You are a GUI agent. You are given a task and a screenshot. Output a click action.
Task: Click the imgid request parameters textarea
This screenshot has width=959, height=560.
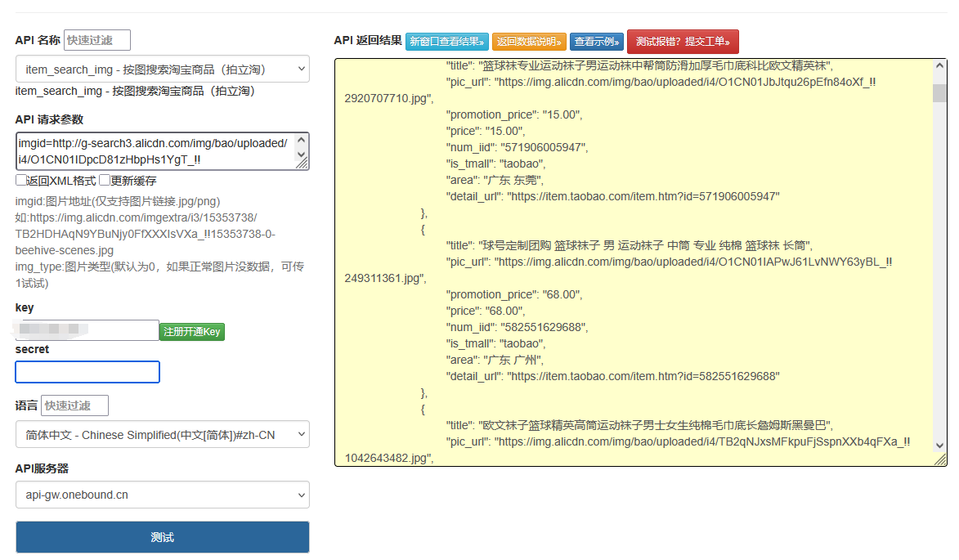pyautogui.click(x=154, y=151)
